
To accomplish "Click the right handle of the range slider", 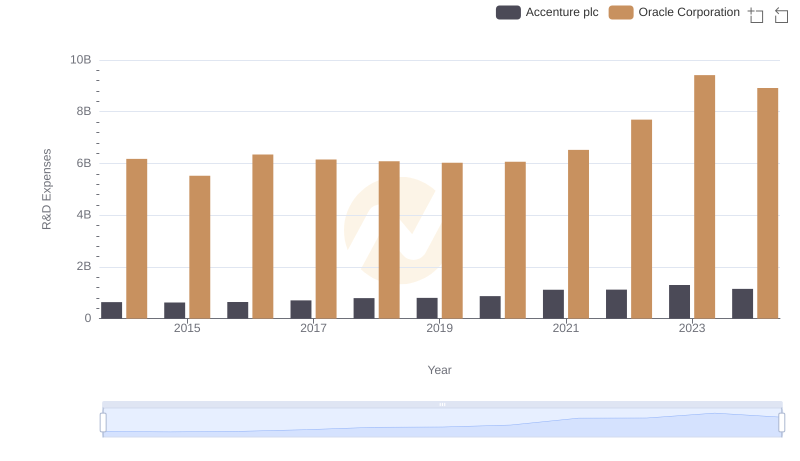I will [x=782, y=423].
